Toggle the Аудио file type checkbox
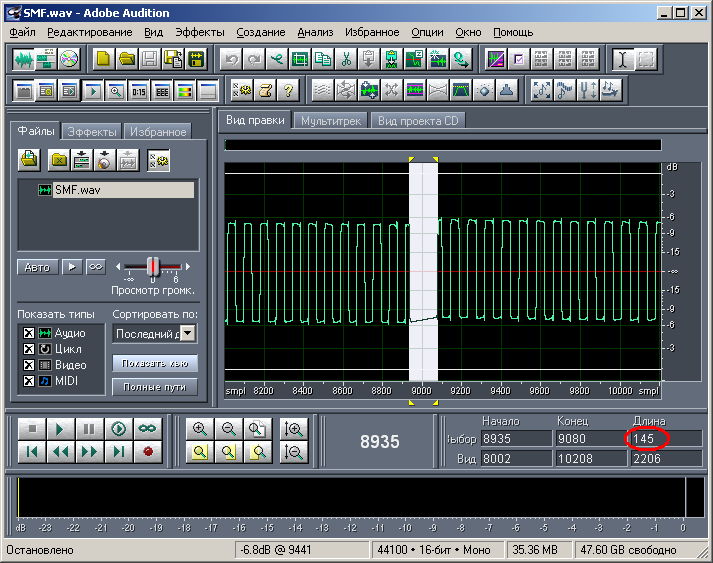This screenshot has height=563, width=713. pos(29,333)
